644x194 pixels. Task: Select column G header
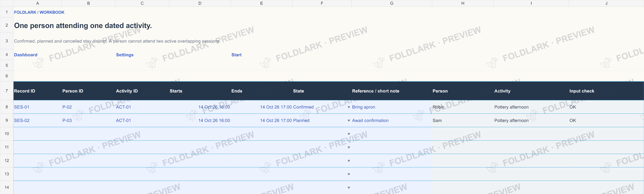tap(392, 3)
